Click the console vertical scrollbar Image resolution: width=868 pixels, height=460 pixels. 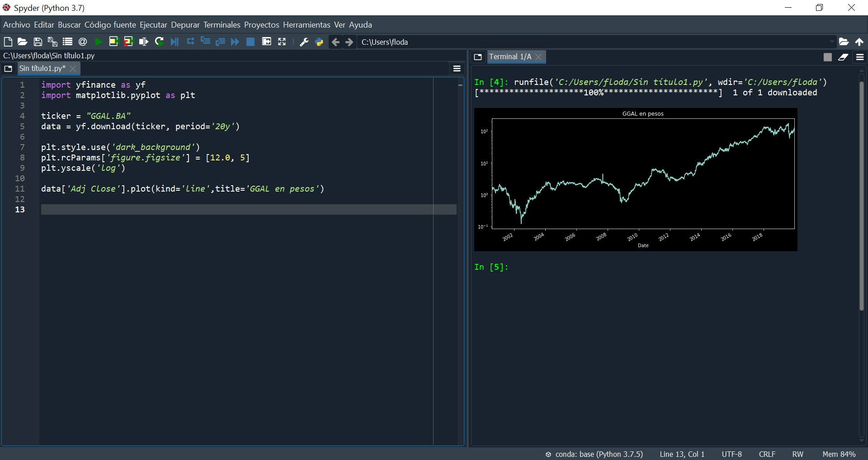coord(862,196)
